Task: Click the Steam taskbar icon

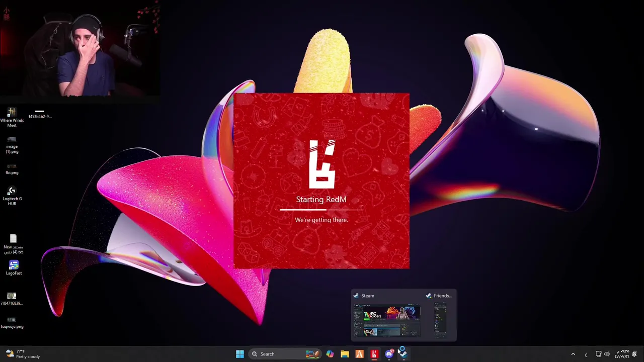Action: [x=404, y=354]
